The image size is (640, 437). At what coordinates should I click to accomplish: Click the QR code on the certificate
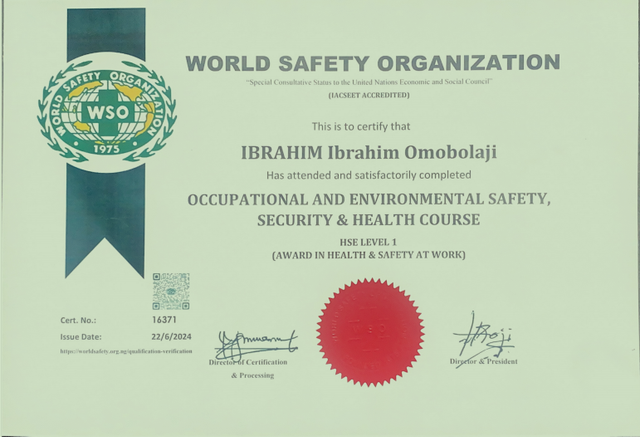tap(171, 291)
